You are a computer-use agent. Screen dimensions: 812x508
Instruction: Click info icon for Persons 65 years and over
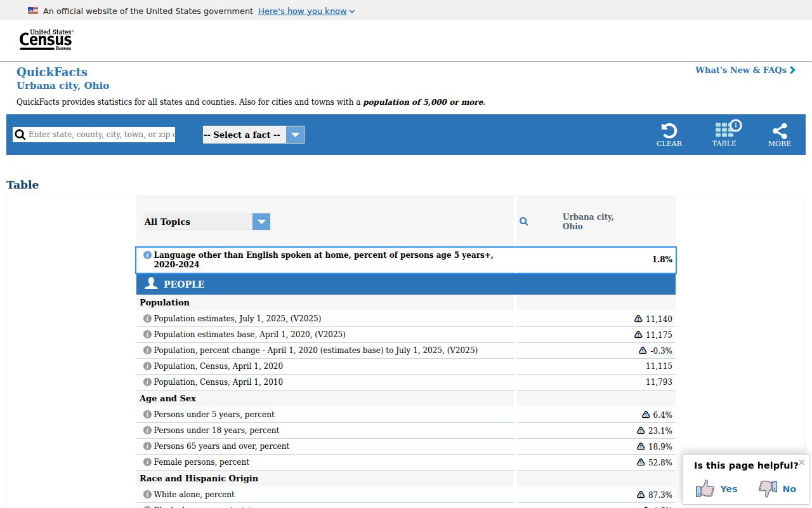pos(147,446)
